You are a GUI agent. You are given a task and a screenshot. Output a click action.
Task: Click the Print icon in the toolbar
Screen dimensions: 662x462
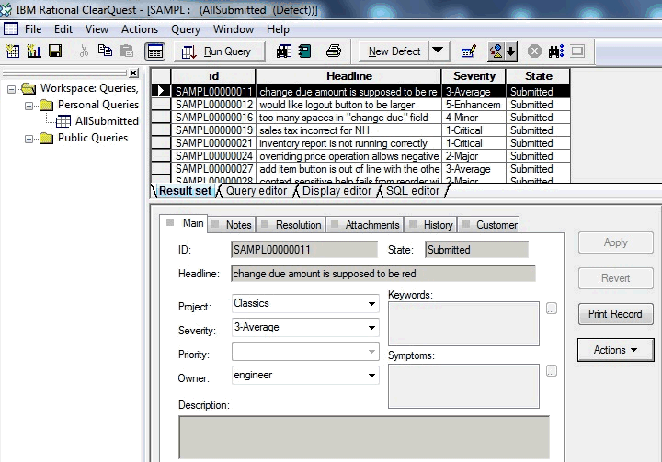click(333, 51)
